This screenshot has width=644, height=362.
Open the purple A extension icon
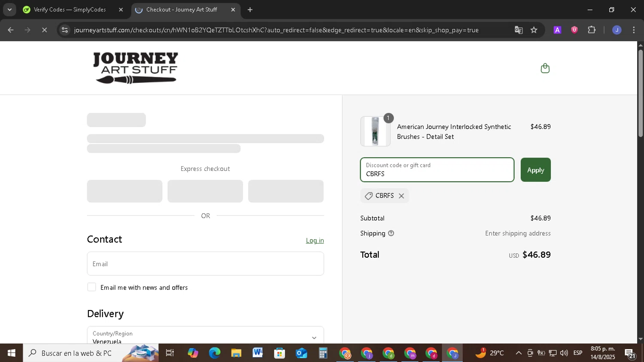(557, 30)
